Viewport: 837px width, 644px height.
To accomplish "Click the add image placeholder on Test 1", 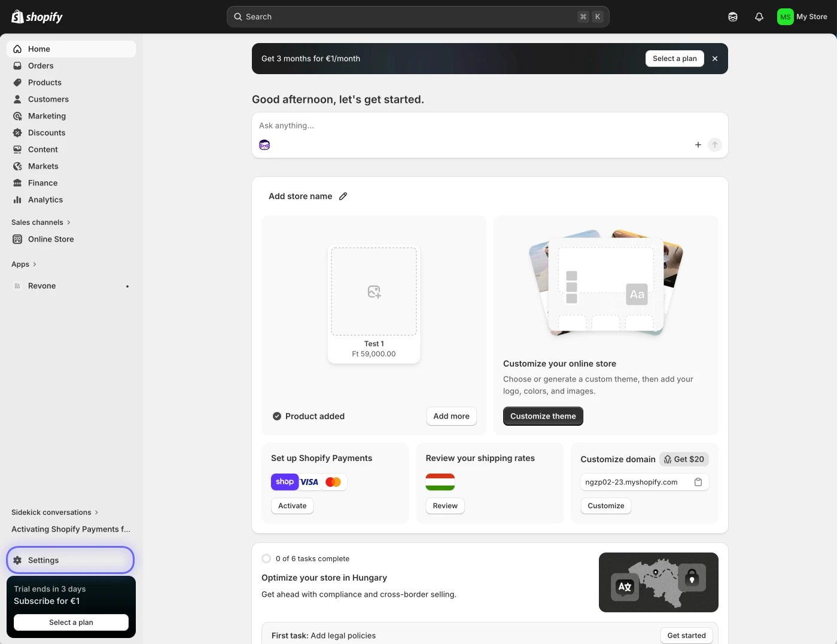I will click(x=374, y=292).
